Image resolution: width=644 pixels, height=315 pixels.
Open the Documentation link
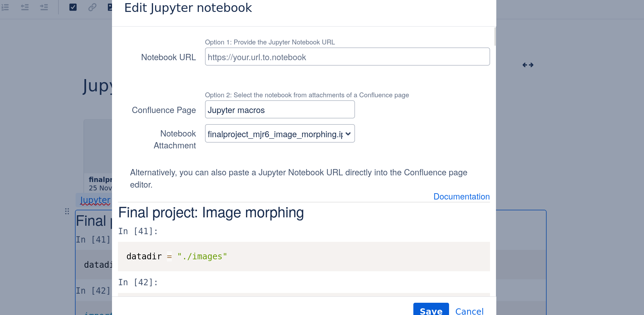click(x=461, y=197)
